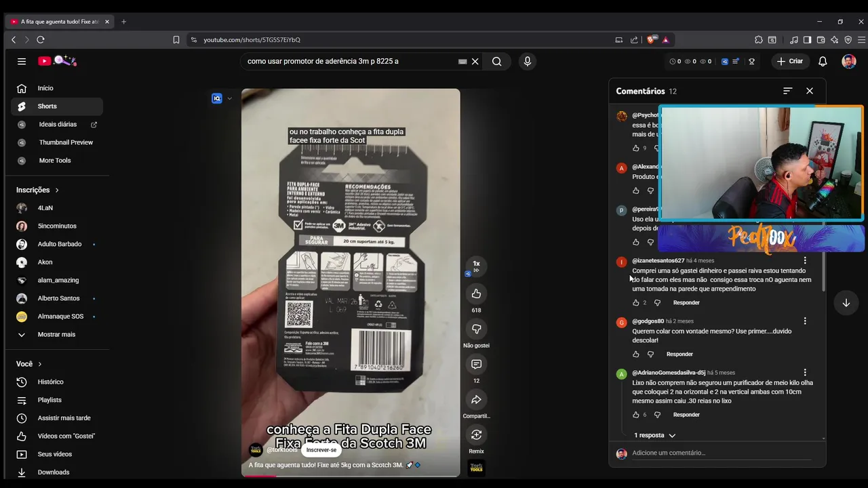The image size is (868, 488).
Task: Open the account avatar menu
Action: pos(848,61)
